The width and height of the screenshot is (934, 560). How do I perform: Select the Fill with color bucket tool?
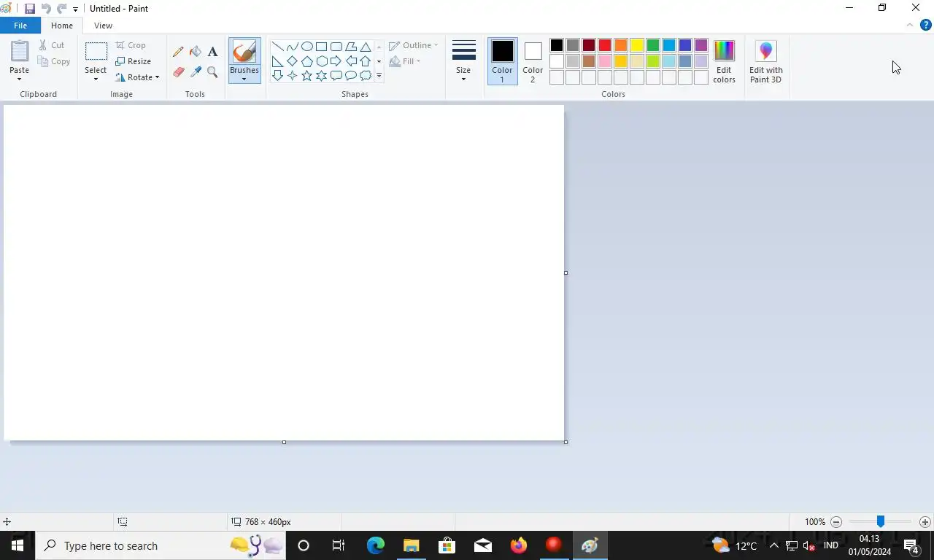[196, 52]
